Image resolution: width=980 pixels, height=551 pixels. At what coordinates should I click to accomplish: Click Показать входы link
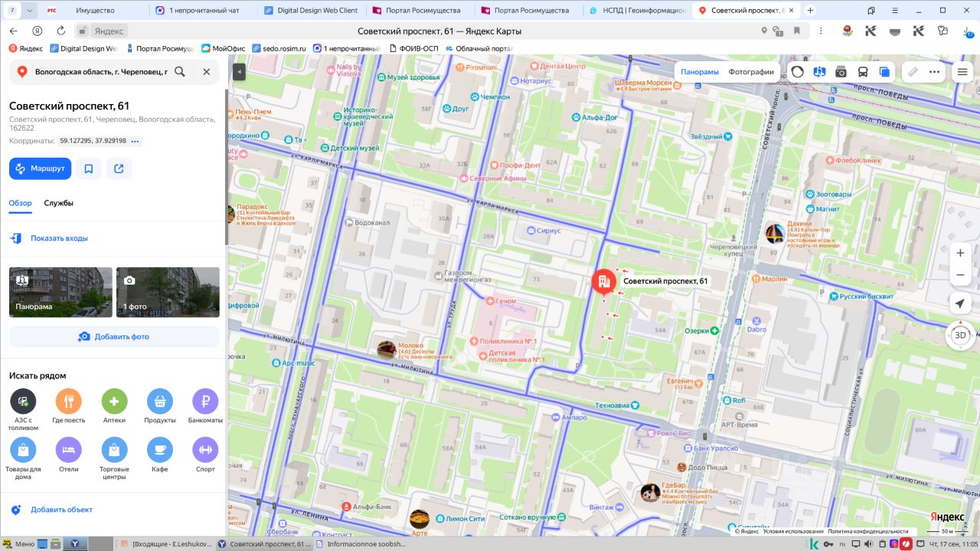point(59,238)
